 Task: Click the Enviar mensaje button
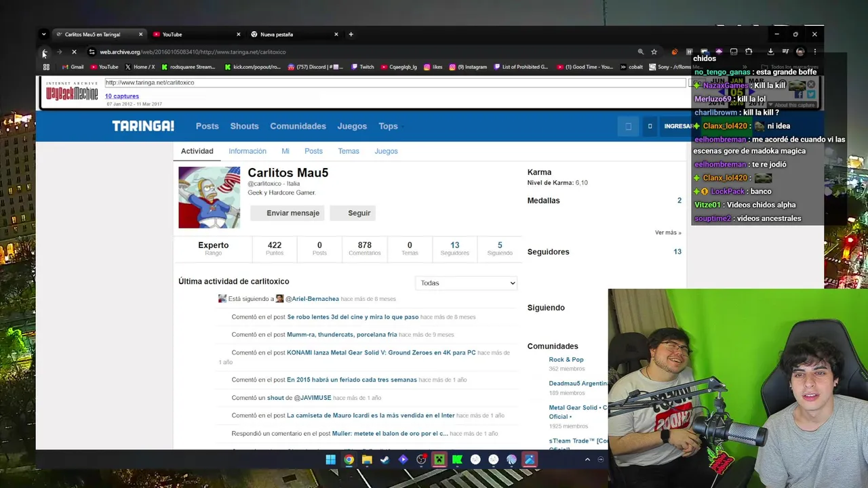287,213
